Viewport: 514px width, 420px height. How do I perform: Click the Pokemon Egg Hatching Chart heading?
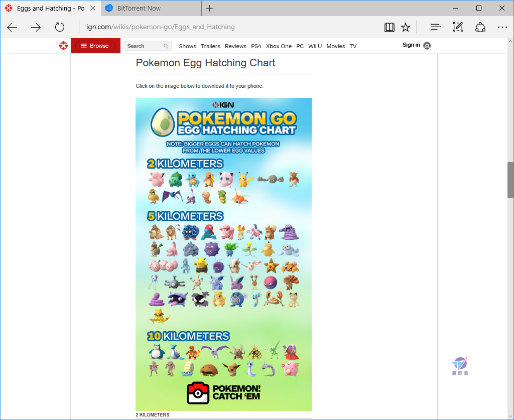coord(205,63)
